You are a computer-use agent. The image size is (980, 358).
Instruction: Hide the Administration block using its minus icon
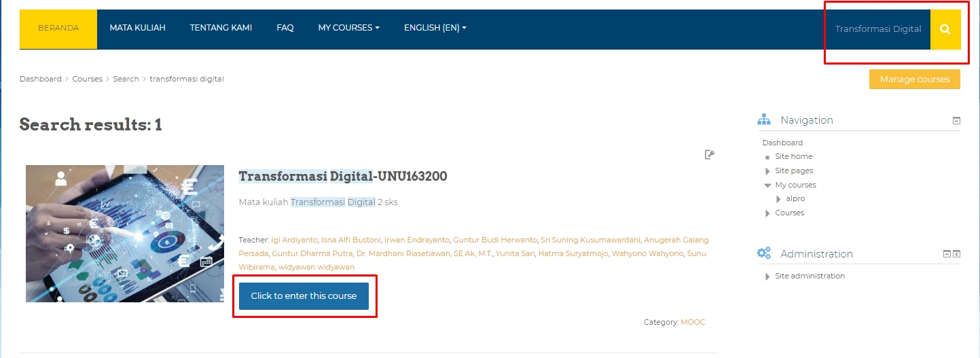pyautogui.click(x=947, y=254)
